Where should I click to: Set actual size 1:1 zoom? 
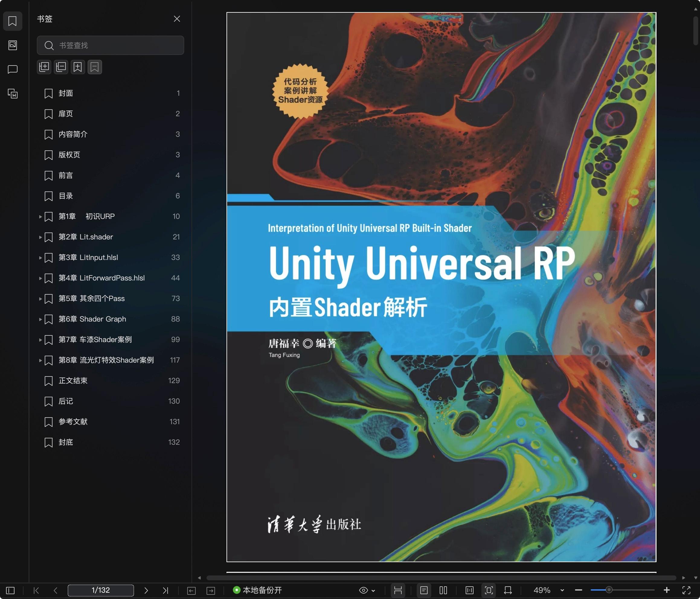469,590
